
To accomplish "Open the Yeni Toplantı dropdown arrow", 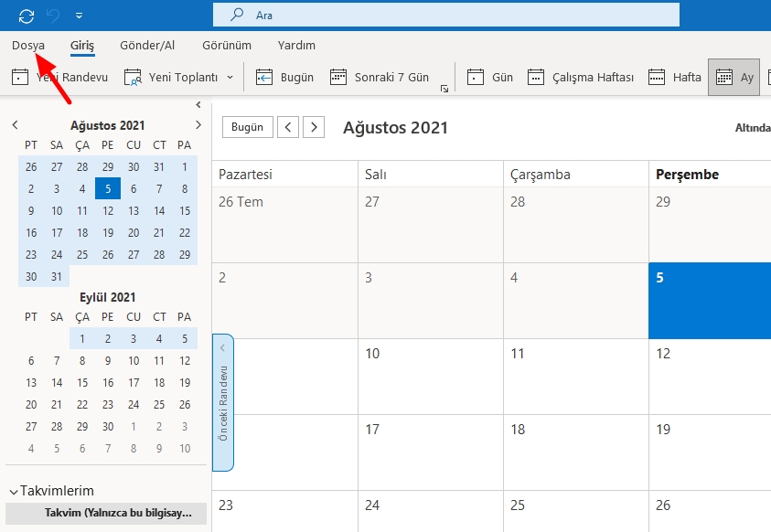I will click(x=229, y=77).
